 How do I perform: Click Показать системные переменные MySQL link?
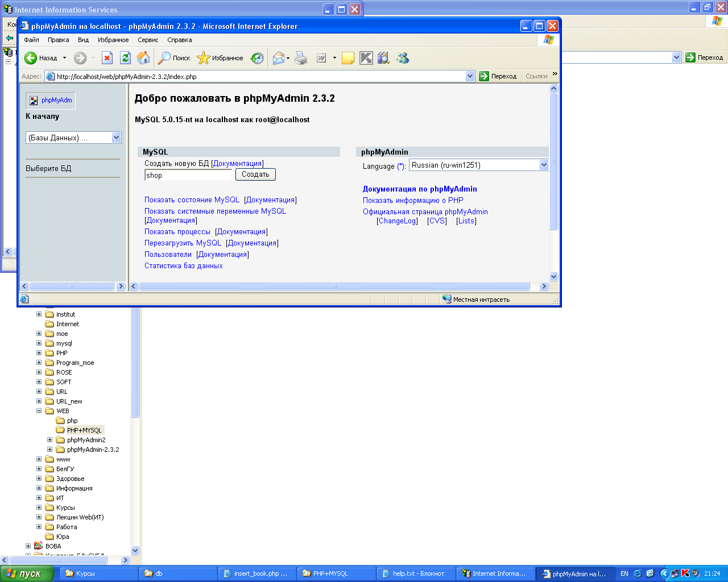click(x=215, y=211)
